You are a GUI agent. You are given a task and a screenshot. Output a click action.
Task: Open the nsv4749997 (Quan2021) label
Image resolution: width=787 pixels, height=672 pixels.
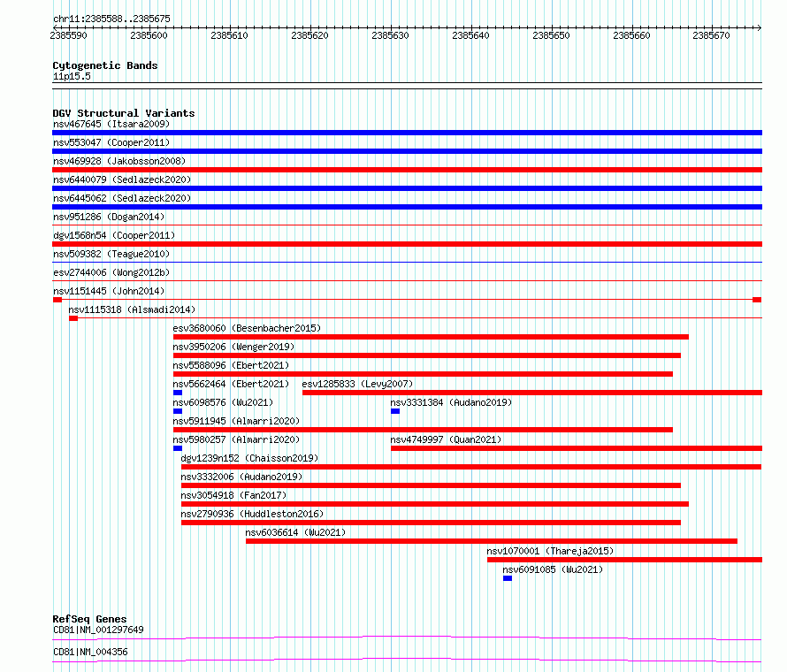(446, 439)
